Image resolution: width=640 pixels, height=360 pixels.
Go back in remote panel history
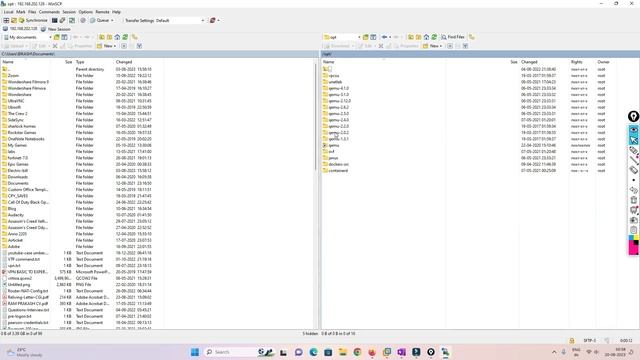pos(385,37)
